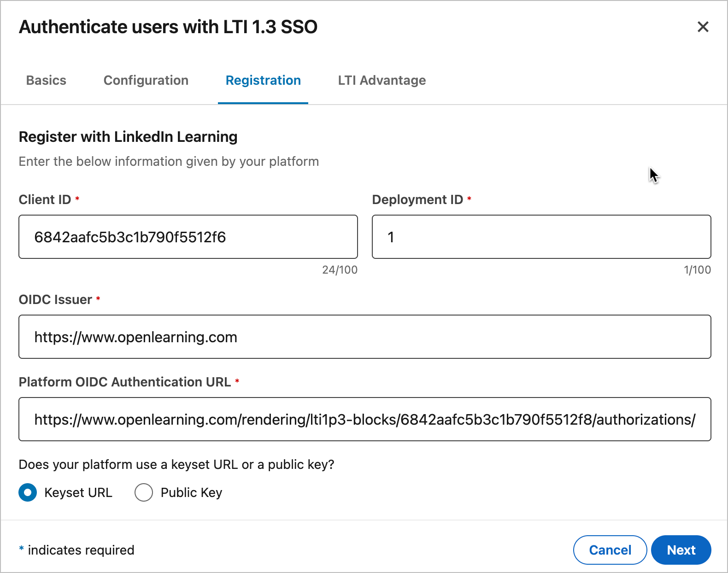Focus the Deployment ID input field
This screenshot has width=728, height=573.
point(541,237)
